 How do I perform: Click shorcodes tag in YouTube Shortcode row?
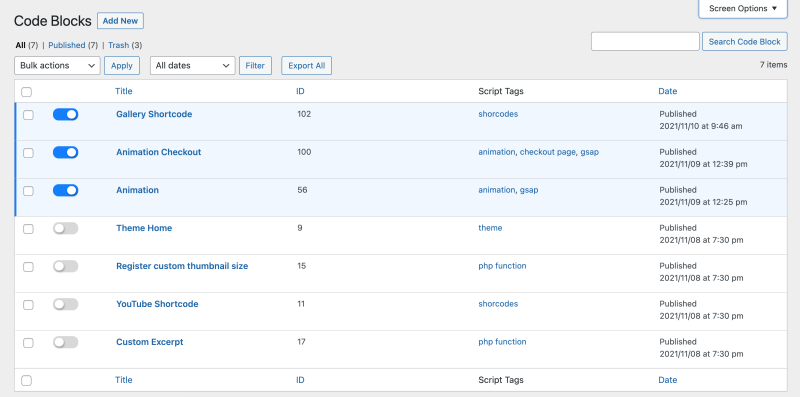[x=498, y=304]
